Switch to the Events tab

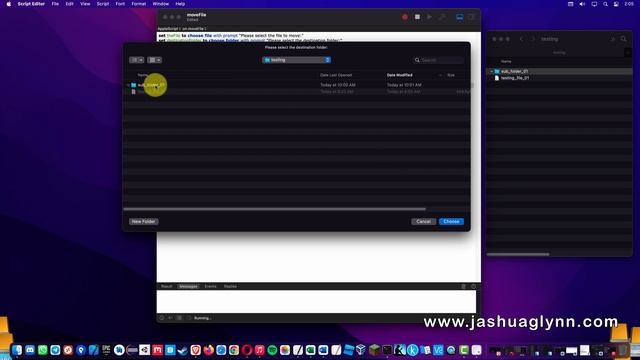211,287
